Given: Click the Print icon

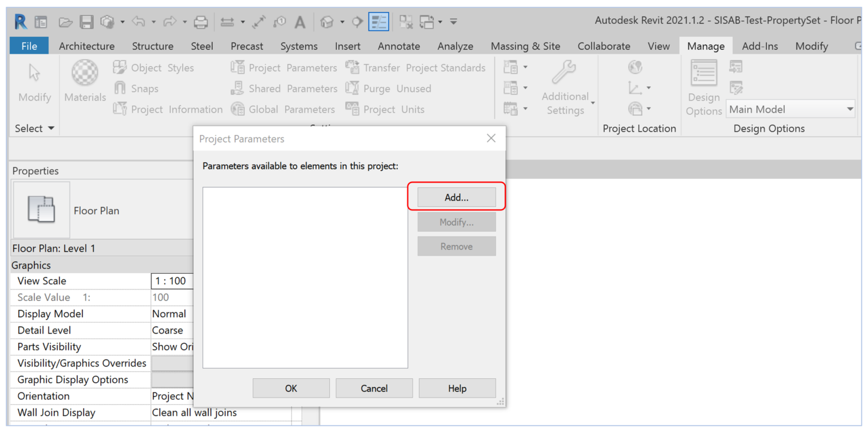Looking at the screenshot, I should click(x=201, y=22).
